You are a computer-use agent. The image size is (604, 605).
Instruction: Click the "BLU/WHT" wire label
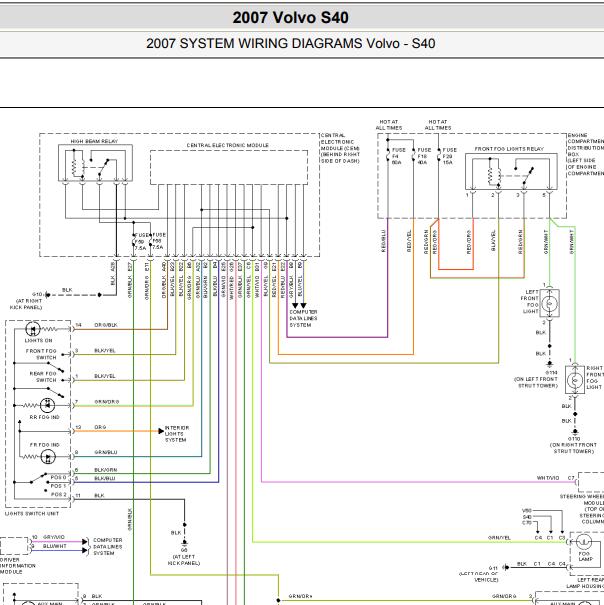click(x=54, y=546)
